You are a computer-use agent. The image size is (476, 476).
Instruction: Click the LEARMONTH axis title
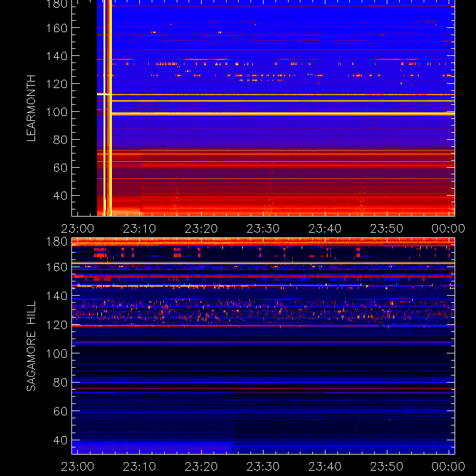tap(31, 108)
